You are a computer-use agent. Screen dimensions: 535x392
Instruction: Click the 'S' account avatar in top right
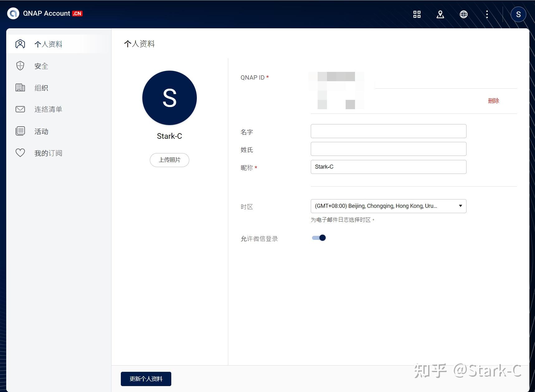(x=518, y=14)
